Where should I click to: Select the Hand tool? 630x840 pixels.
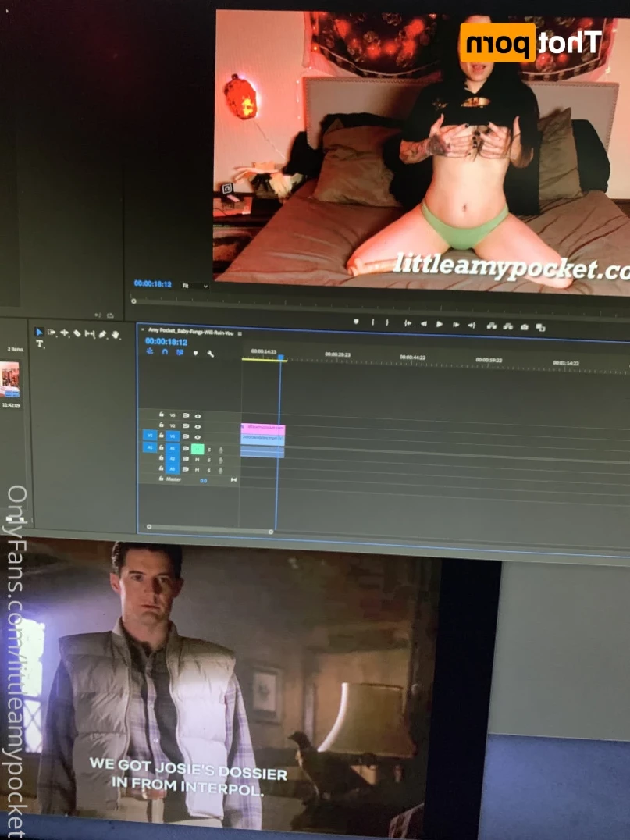point(116,336)
